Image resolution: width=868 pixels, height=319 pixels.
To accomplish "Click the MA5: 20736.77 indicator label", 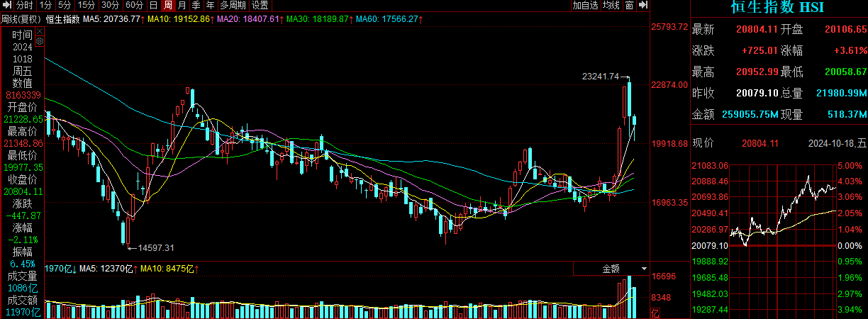I will pyautogui.click(x=115, y=19).
